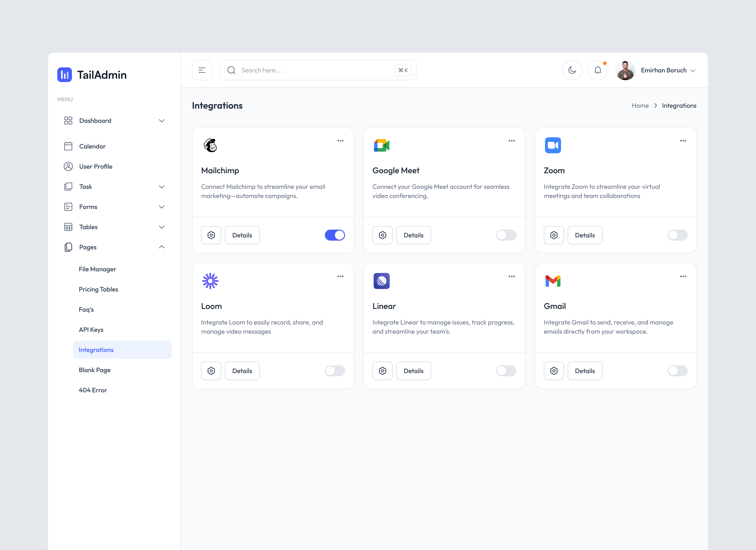Open the Pricing Tables page
This screenshot has height=550, width=756.
98,289
